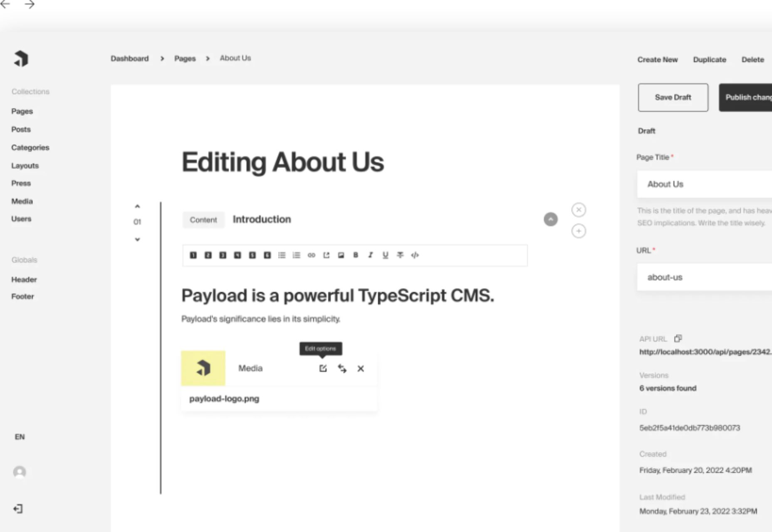
Task: Move block 01 down
Action: 137,239
